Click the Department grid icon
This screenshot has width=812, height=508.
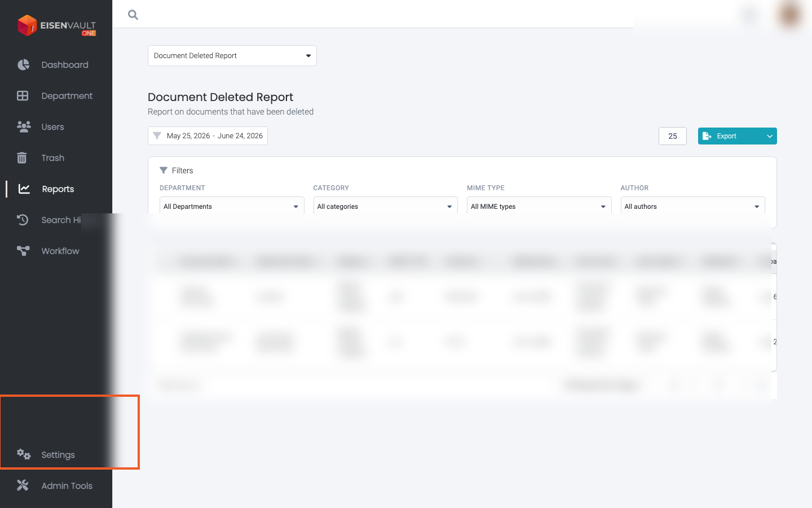[23, 96]
